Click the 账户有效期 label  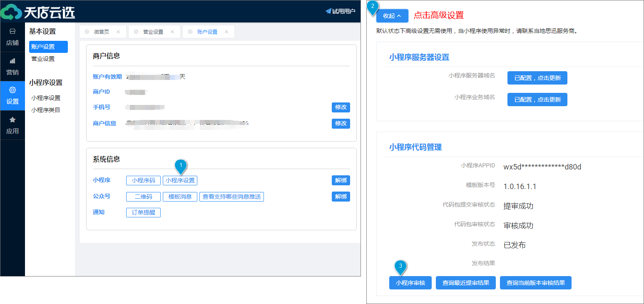[x=107, y=77]
